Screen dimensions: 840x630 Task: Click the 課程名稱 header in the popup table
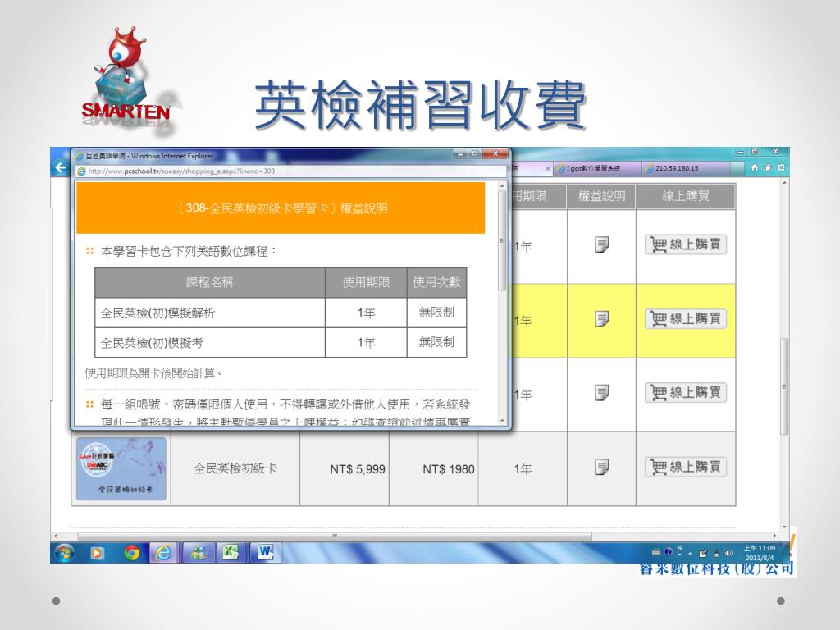210,282
